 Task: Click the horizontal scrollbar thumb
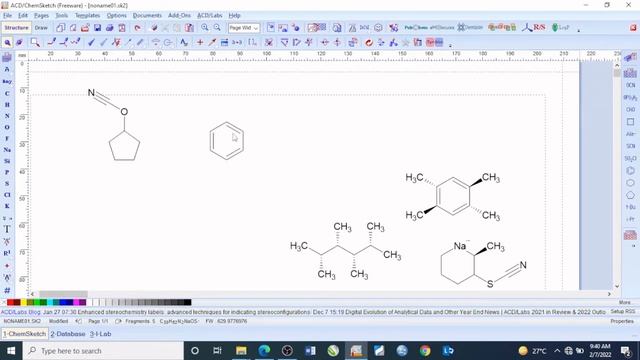[63, 294]
